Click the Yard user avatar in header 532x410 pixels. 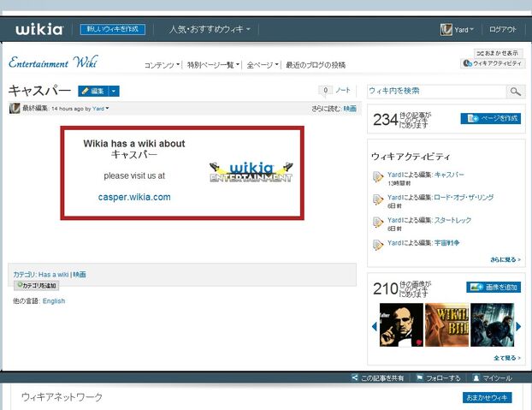tap(446, 29)
